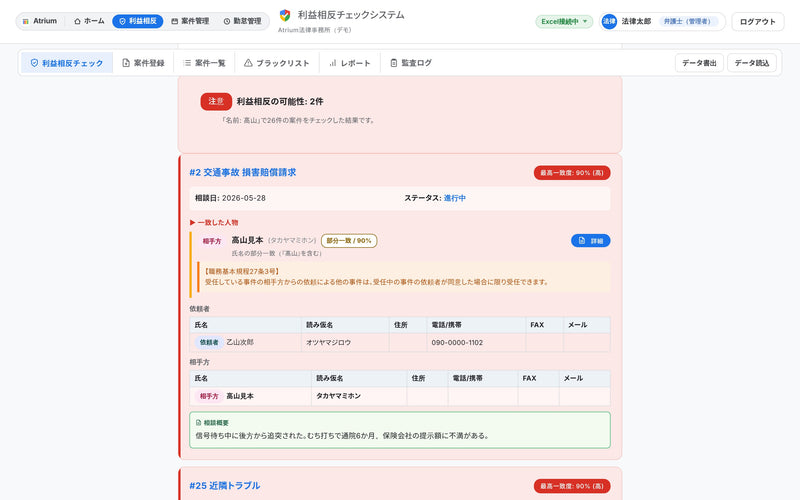Open the Excel接続中 dropdown

(564, 21)
